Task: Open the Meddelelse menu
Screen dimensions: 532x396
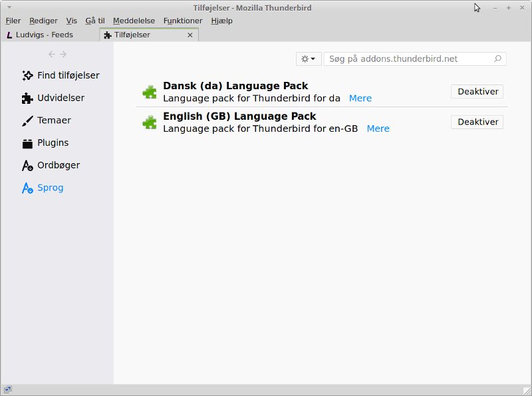Action: (x=134, y=21)
